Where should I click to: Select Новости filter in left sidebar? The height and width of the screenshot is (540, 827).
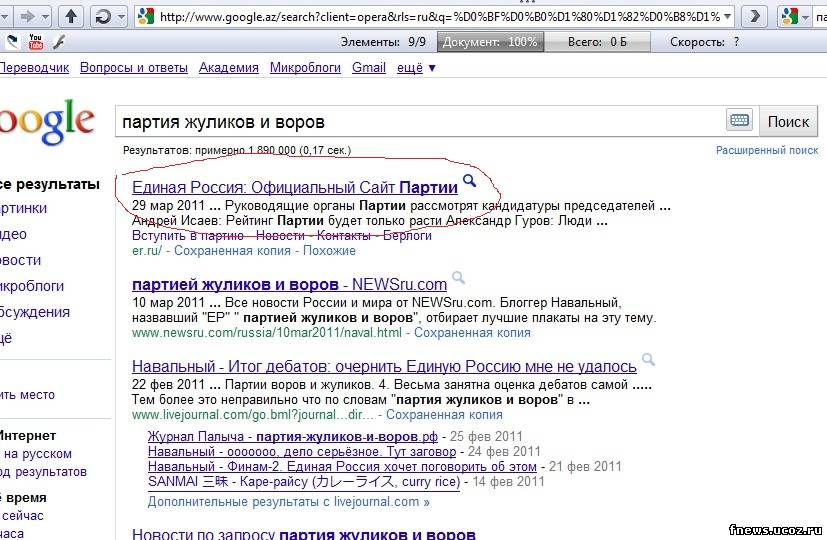coord(20,260)
